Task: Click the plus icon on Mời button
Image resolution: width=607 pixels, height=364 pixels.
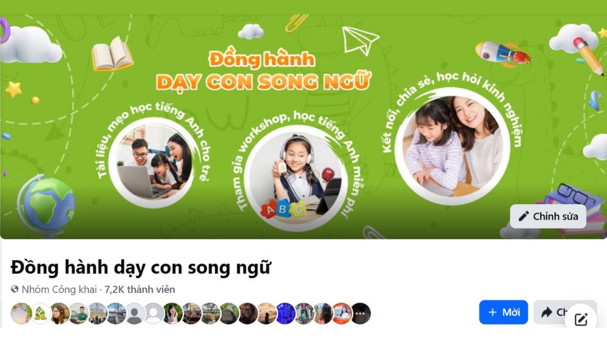Action: tap(492, 312)
